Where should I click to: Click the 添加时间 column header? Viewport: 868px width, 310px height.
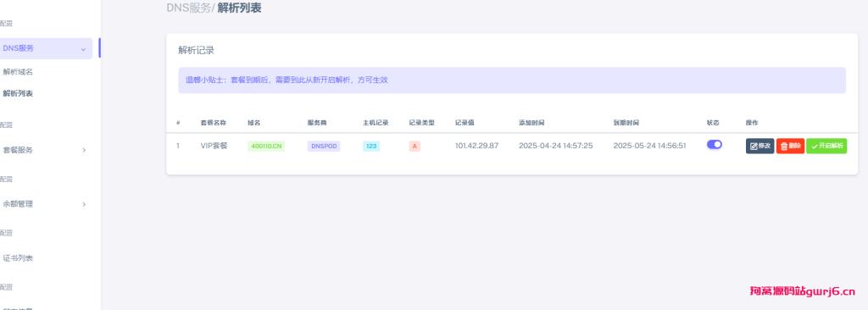click(531, 122)
